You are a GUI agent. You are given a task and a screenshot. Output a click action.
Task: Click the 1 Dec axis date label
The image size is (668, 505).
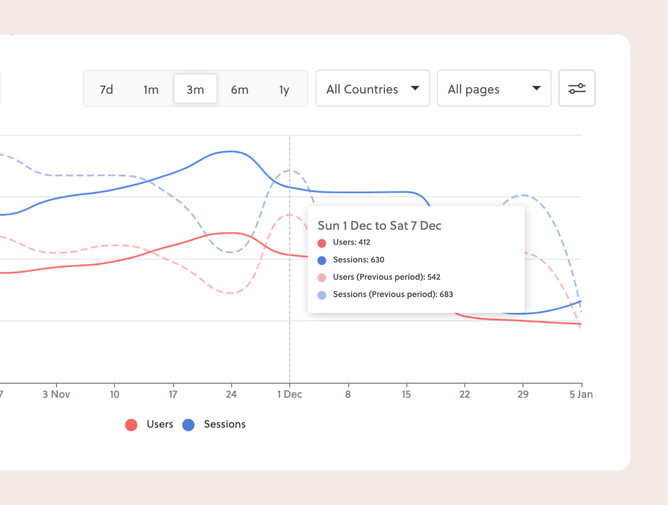coord(290,394)
